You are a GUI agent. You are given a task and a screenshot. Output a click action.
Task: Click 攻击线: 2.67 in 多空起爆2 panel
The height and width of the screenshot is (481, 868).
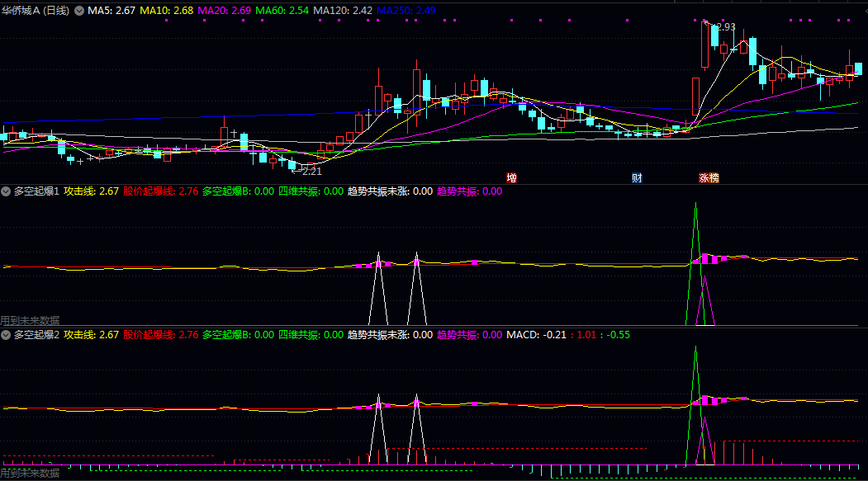pos(92,335)
